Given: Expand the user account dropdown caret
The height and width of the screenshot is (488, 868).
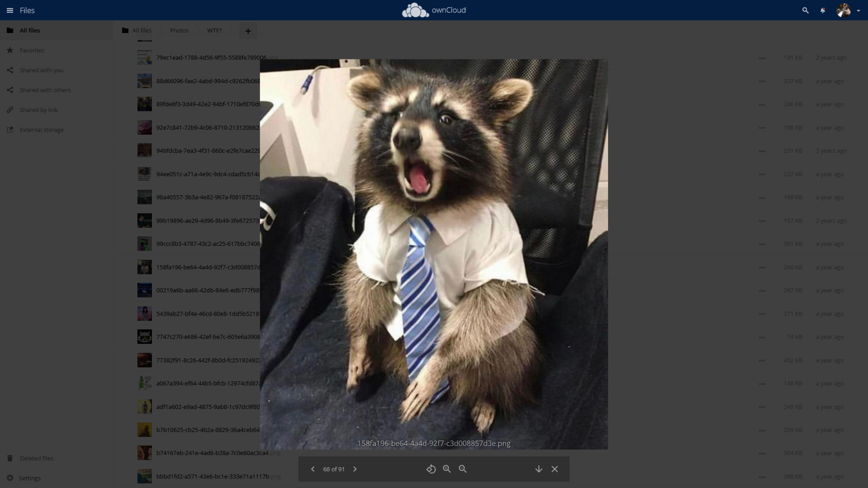Looking at the screenshot, I should click(859, 11).
